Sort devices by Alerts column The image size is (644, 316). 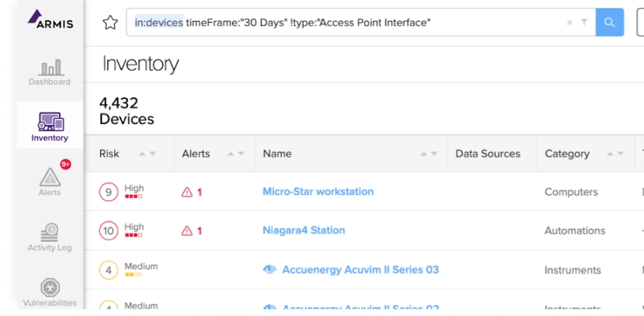click(x=236, y=153)
